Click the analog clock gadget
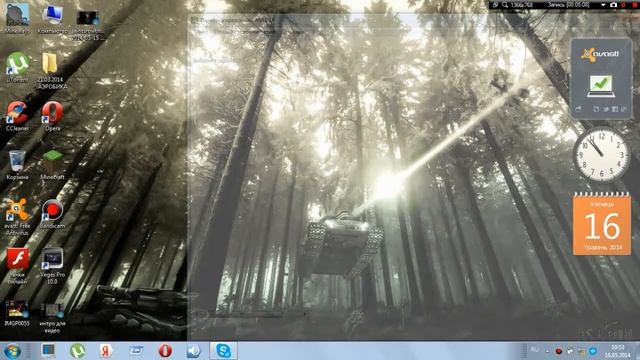 [x=601, y=155]
